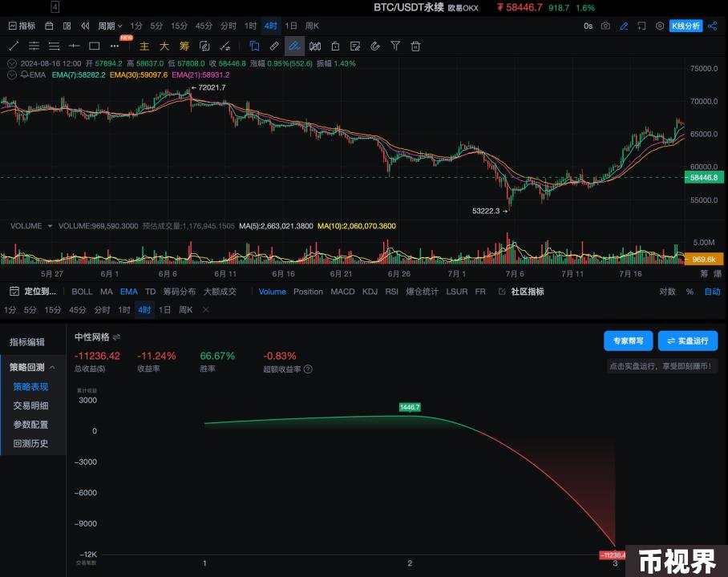Open the VOLUME indicator dropdown arrow
The image size is (728, 577).
point(50,226)
